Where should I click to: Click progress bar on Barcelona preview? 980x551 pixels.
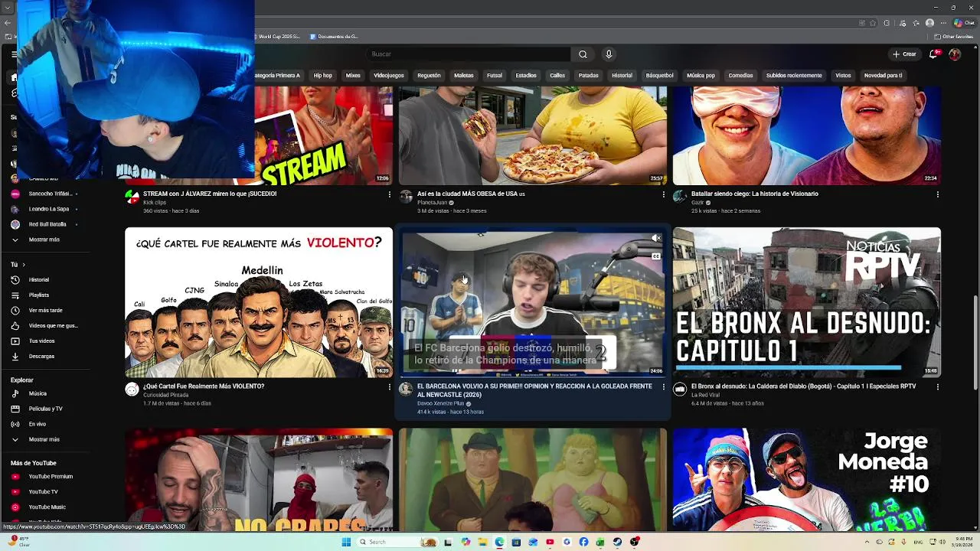533,376
